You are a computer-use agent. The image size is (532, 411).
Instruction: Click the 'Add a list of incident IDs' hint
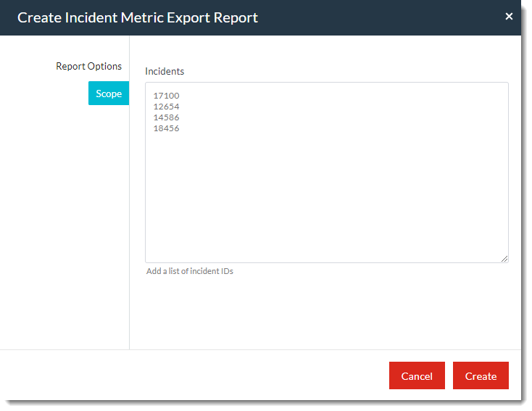(x=190, y=271)
